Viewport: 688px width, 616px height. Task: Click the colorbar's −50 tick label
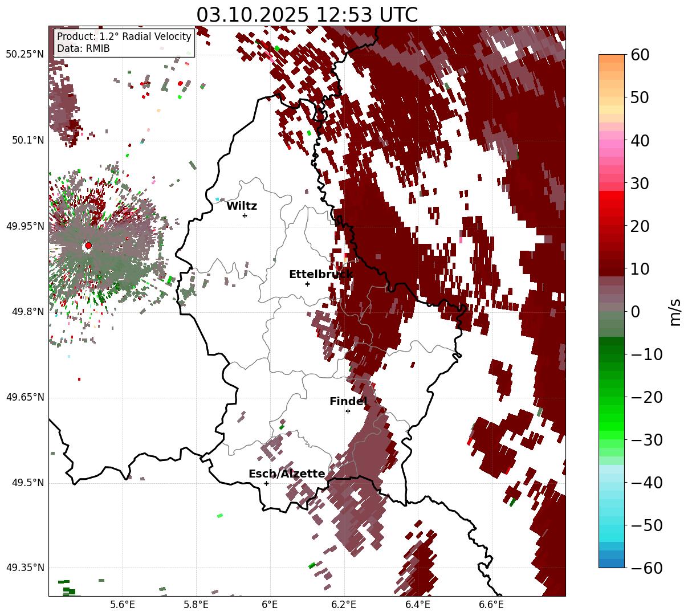646,525
